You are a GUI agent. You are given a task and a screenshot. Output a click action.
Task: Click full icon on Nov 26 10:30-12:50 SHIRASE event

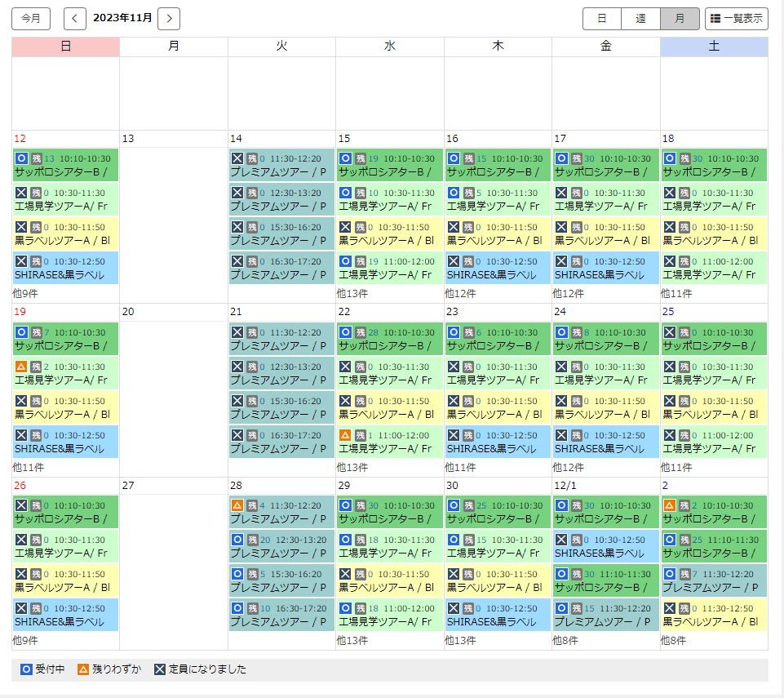click(21, 608)
